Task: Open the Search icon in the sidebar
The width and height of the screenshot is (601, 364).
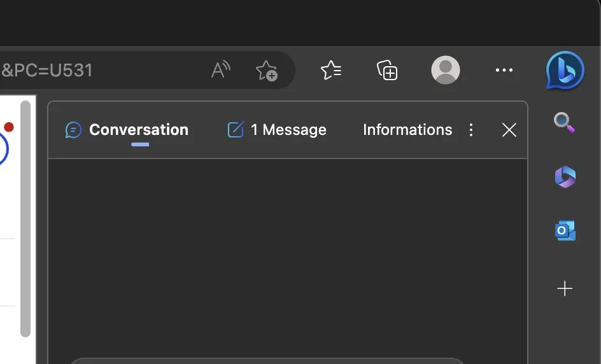Action: pyautogui.click(x=565, y=122)
